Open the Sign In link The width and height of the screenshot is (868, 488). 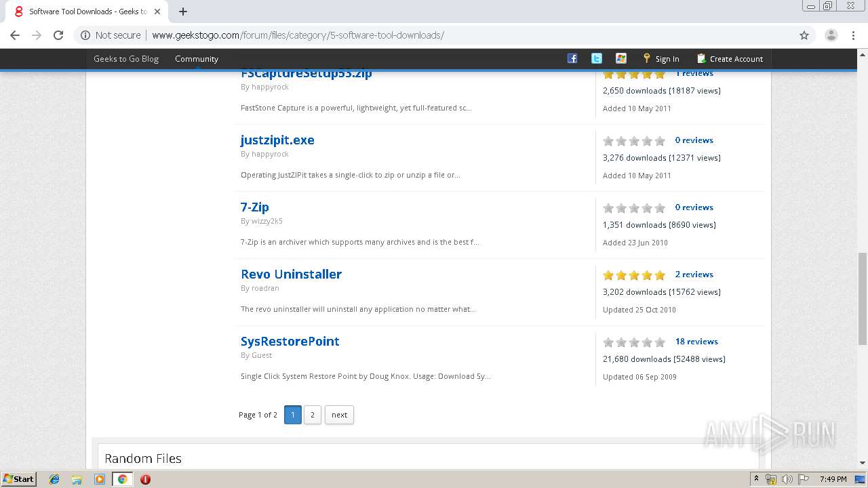(661, 59)
